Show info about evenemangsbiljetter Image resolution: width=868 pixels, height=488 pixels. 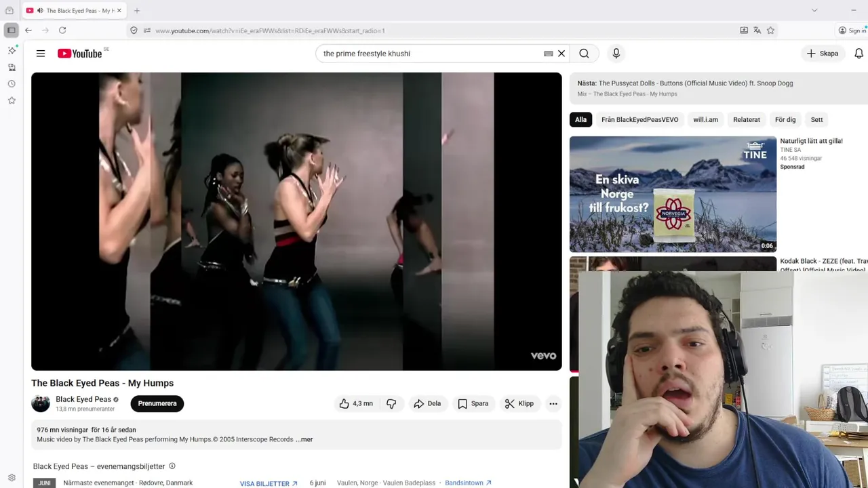click(172, 466)
